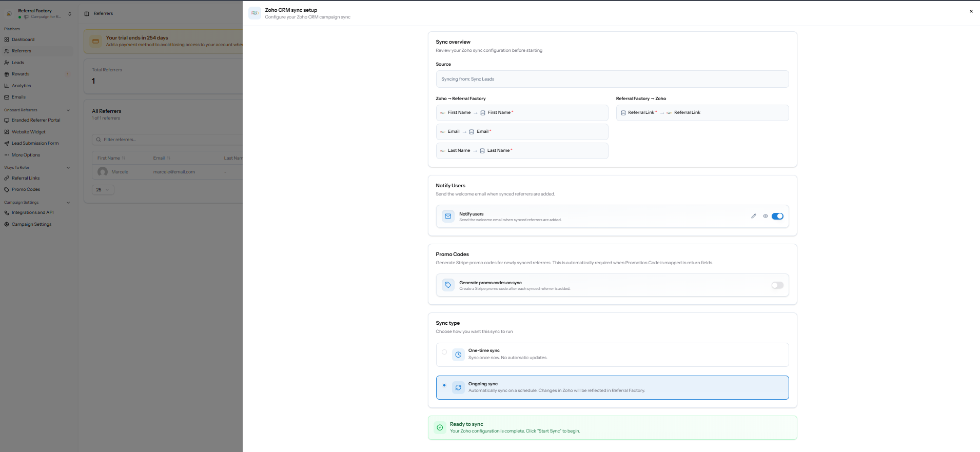Click the envelope icon beside Notify users
Image resolution: width=980 pixels, height=452 pixels.
pos(448,216)
